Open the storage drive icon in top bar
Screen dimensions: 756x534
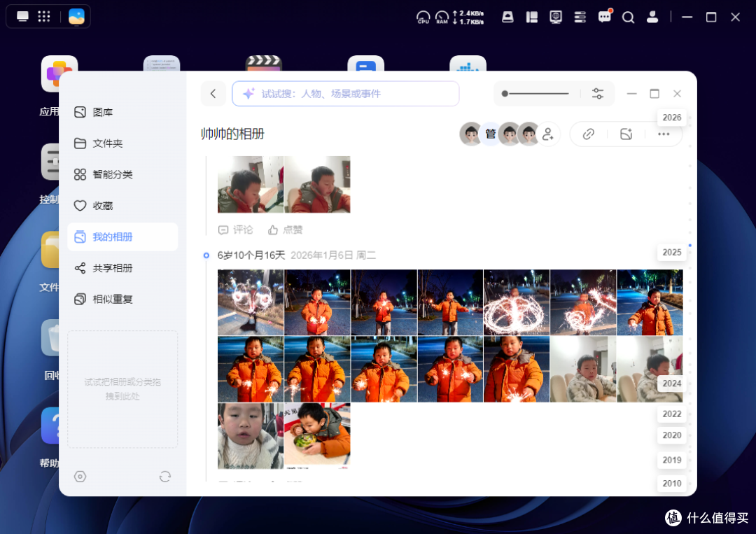tap(507, 17)
